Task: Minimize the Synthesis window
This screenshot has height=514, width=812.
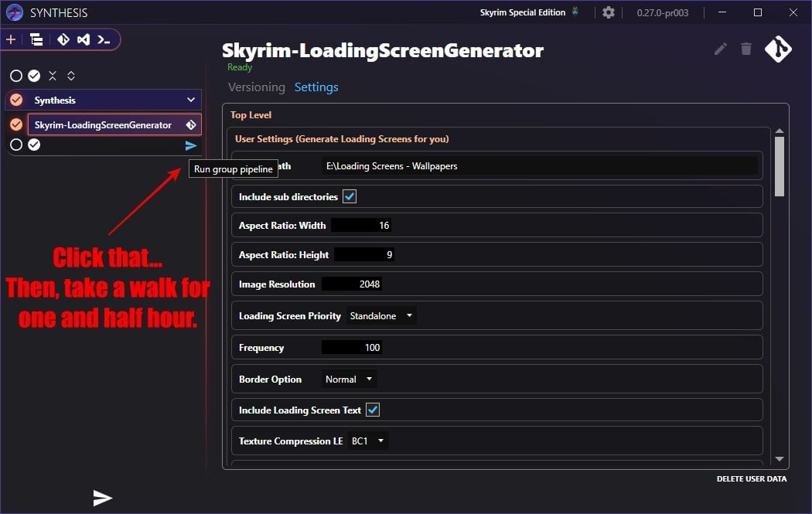Action: pos(722,12)
